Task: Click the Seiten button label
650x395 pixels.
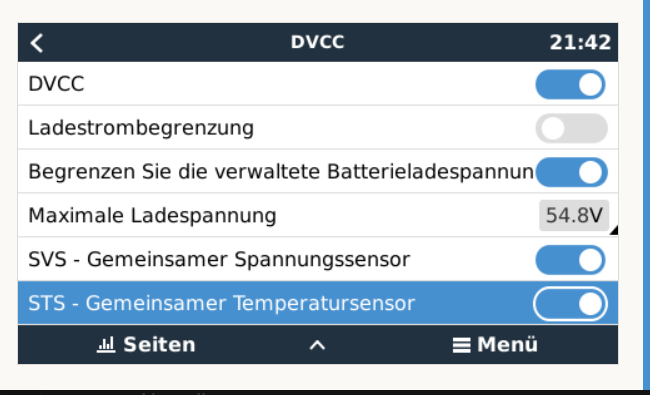Action: tap(159, 345)
